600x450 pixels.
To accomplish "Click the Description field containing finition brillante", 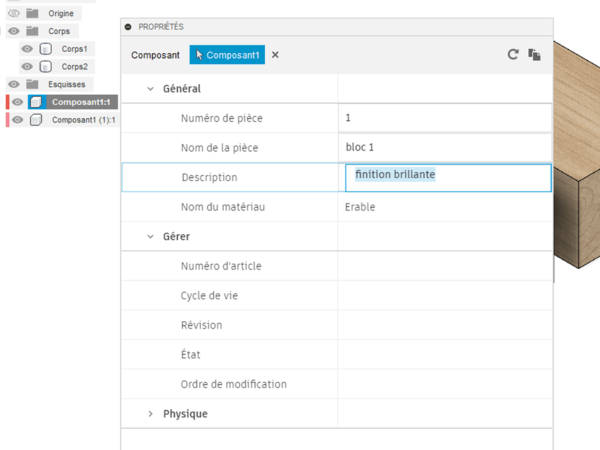I will (447, 177).
